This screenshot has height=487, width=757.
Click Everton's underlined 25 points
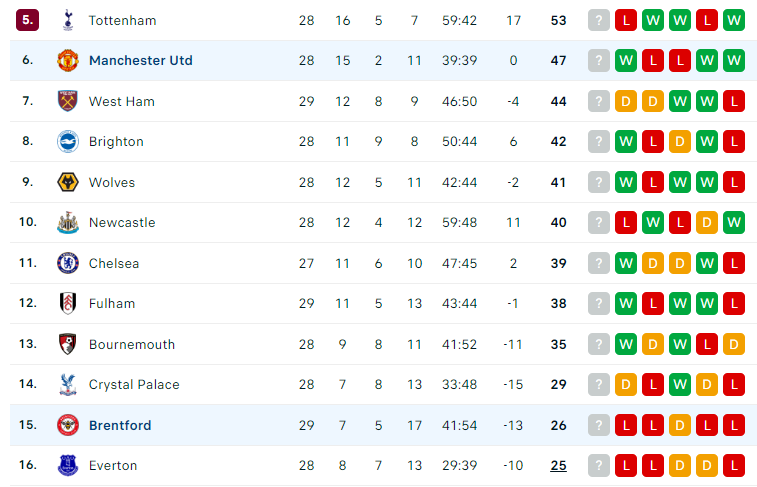click(x=559, y=466)
